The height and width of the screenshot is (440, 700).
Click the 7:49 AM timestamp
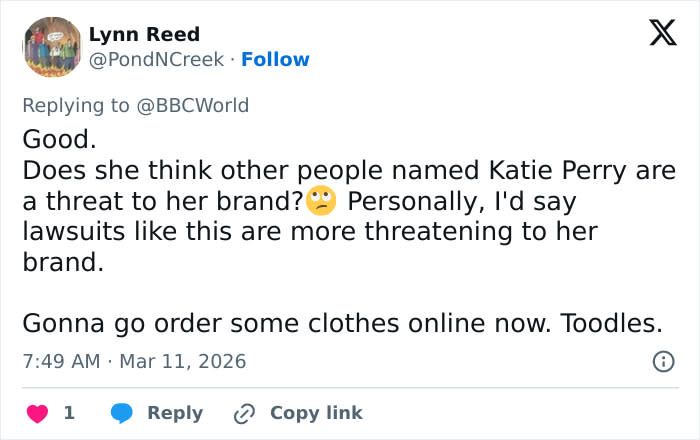click(60, 361)
